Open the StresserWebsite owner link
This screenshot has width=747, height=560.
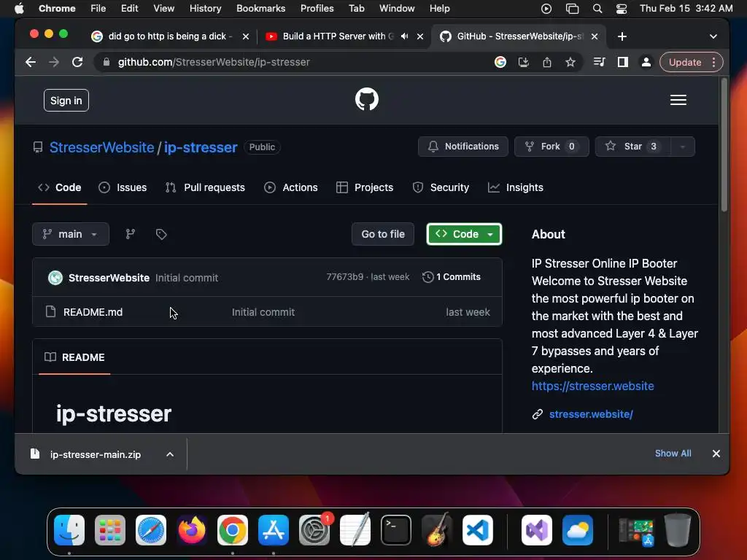(x=102, y=147)
